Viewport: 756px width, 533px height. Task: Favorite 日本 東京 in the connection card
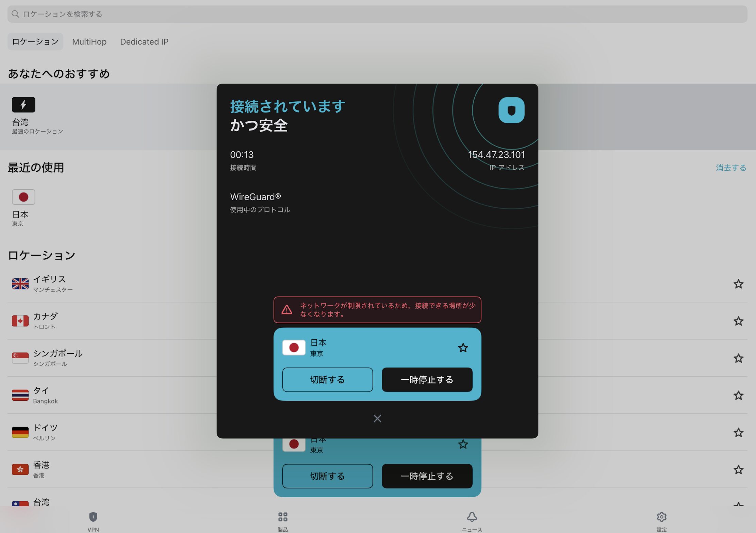click(463, 348)
